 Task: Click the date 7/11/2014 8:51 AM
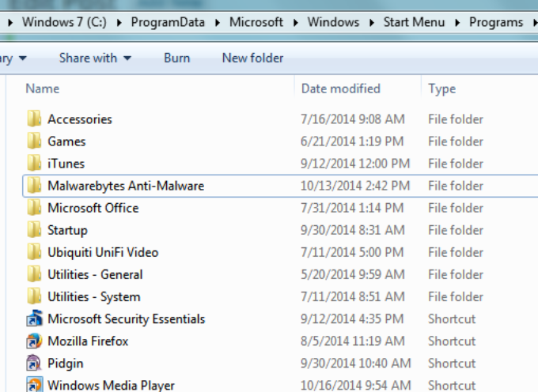[x=353, y=296]
